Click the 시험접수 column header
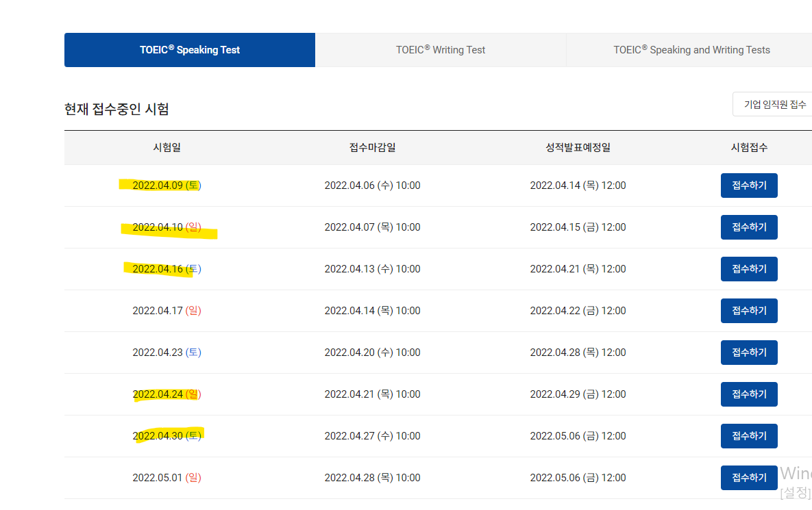 click(x=749, y=147)
